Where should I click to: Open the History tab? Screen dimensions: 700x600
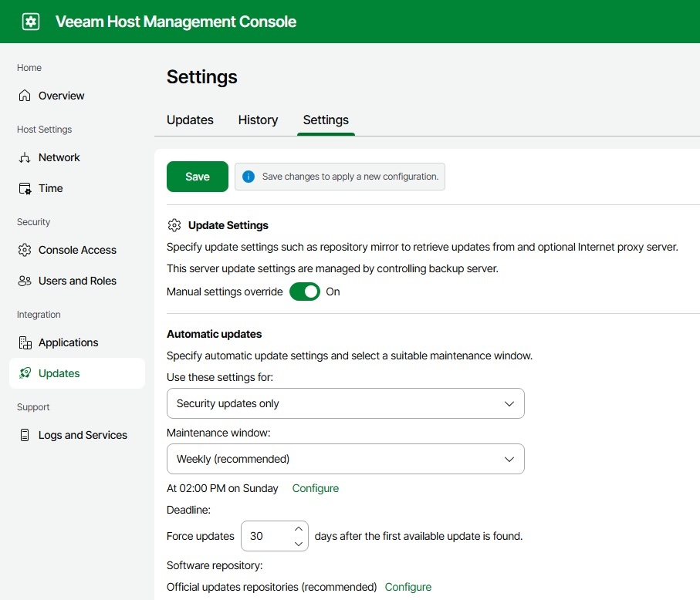(258, 120)
